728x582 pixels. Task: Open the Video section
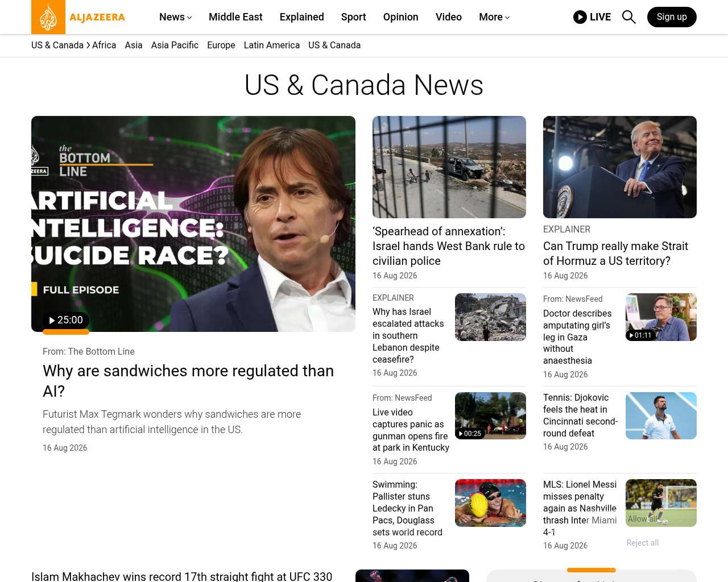449,17
